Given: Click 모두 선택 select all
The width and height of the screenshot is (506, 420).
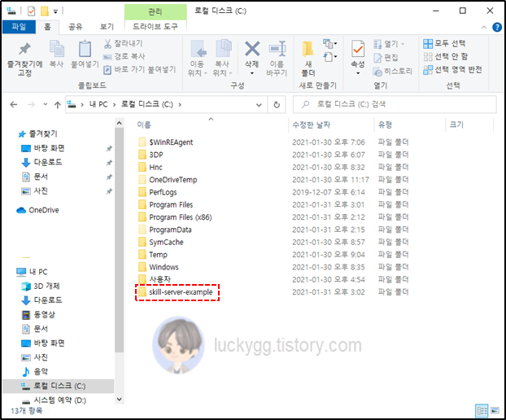Looking at the screenshot, I should tap(444, 43).
